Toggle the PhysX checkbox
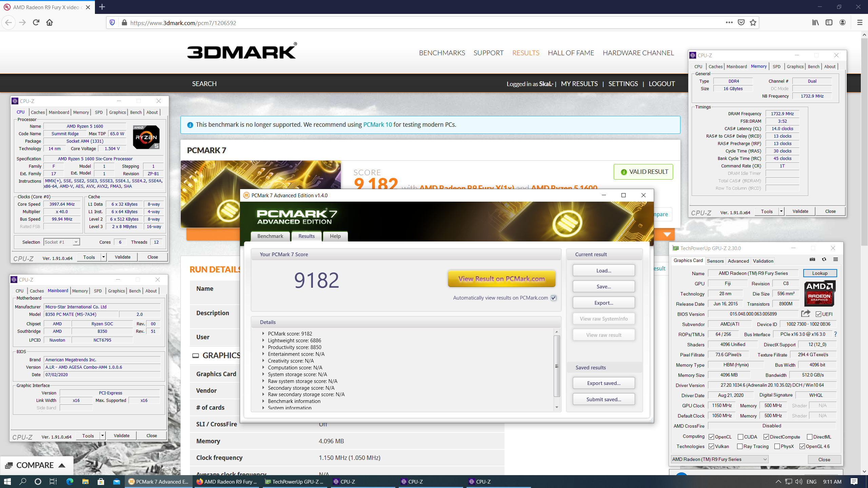 (x=777, y=446)
